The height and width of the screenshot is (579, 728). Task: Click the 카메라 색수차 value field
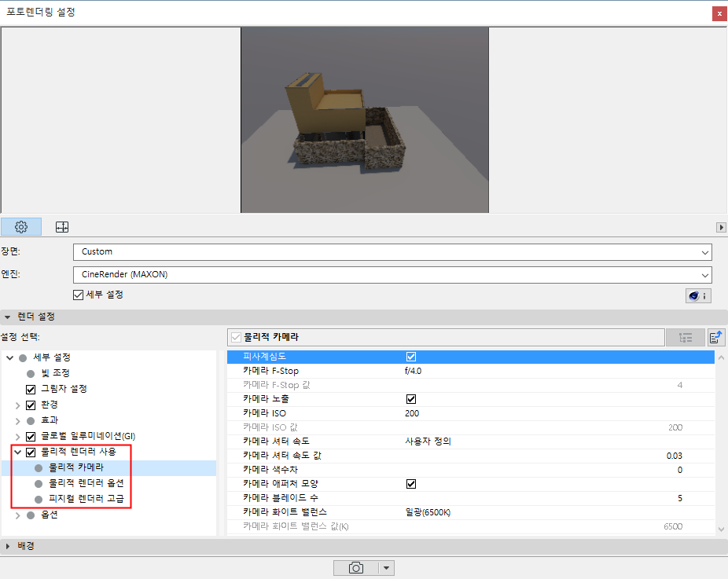point(680,470)
